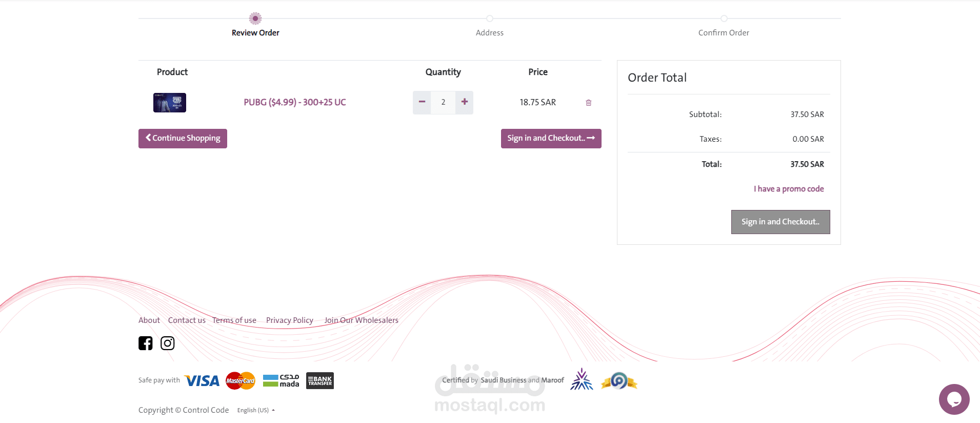Viewport: 980px width, 423px height.
Task: Click gray Sign in and Checkout button in Order Total
Action: [781, 222]
